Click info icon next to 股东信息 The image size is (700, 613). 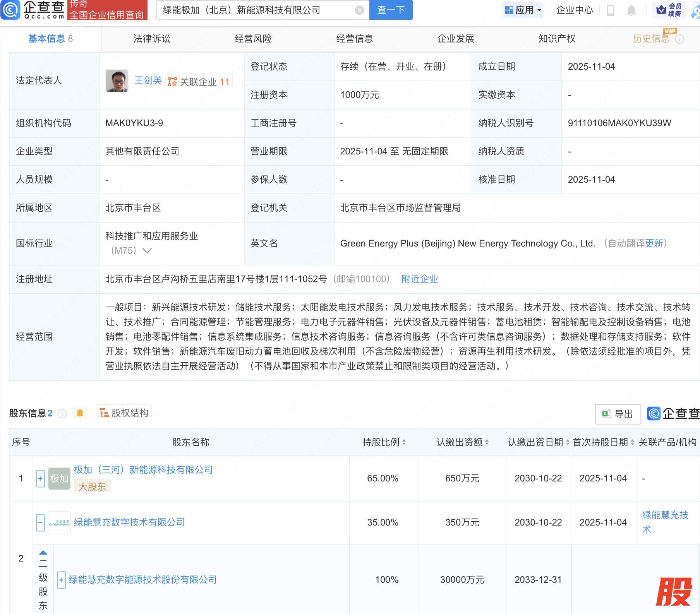62,414
